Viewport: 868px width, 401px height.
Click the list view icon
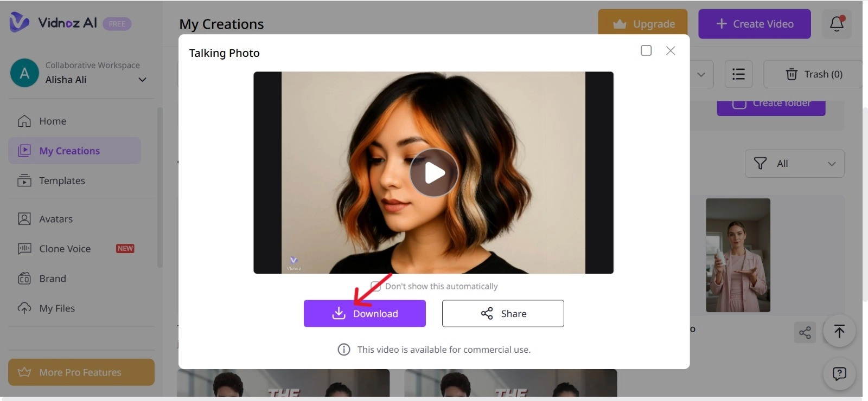[738, 74]
